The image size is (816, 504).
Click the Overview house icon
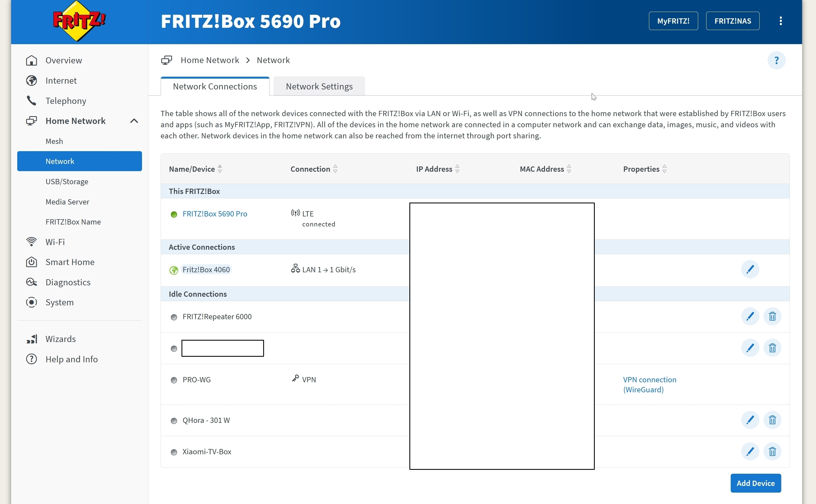click(32, 60)
